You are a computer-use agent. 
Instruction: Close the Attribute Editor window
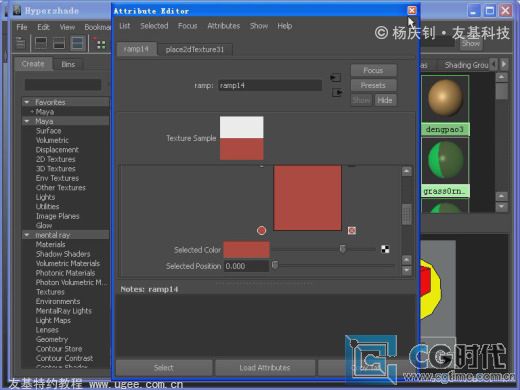point(412,10)
